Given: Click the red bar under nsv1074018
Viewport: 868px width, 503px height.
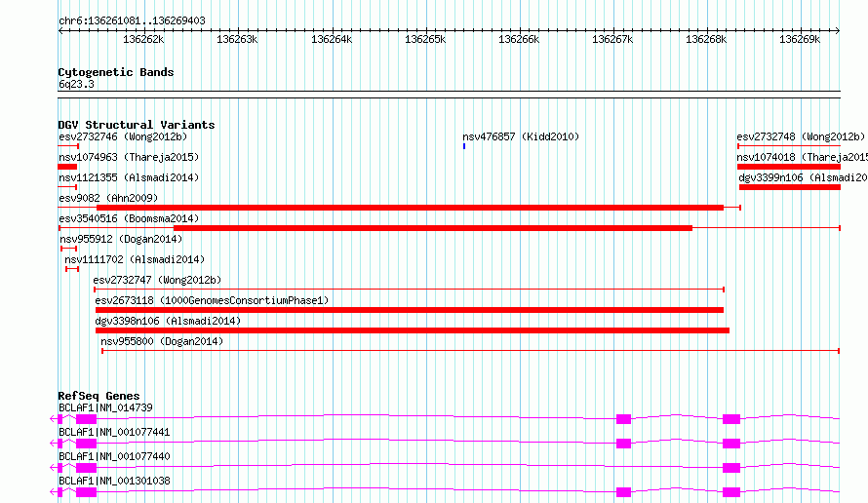Looking at the screenshot, I should (789, 167).
